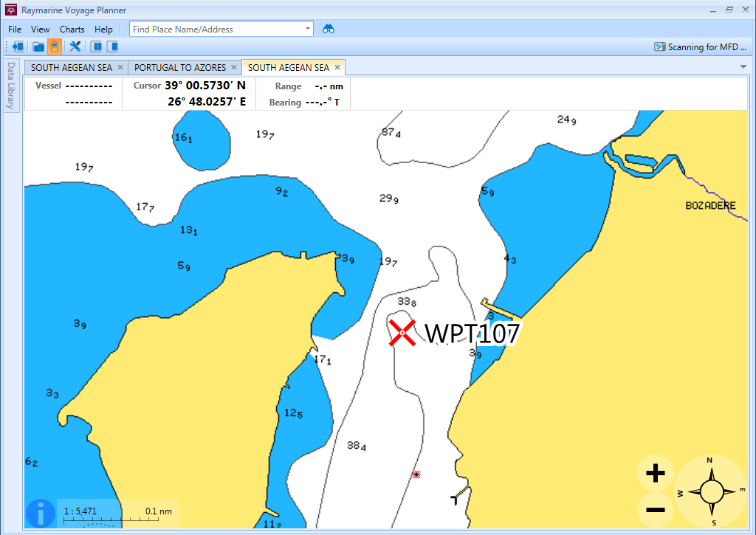This screenshot has width=756, height=535.
Task: Open the wrench and screwdriver tools icon
Action: tap(75, 46)
